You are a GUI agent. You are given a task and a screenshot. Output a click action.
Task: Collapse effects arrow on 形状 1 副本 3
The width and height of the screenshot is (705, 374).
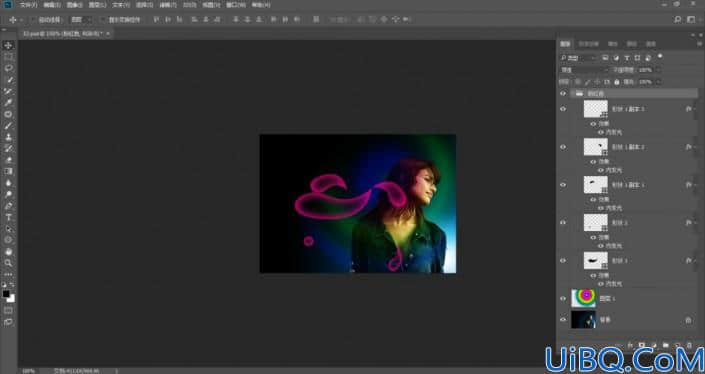[696, 109]
